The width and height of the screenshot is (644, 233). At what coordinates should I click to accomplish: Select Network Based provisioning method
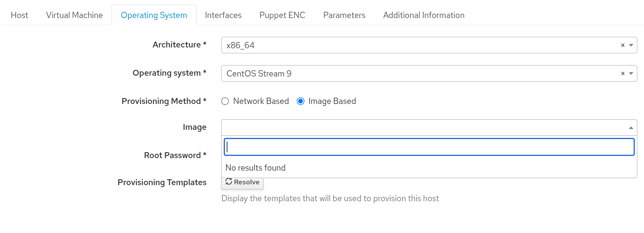pos(225,101)
